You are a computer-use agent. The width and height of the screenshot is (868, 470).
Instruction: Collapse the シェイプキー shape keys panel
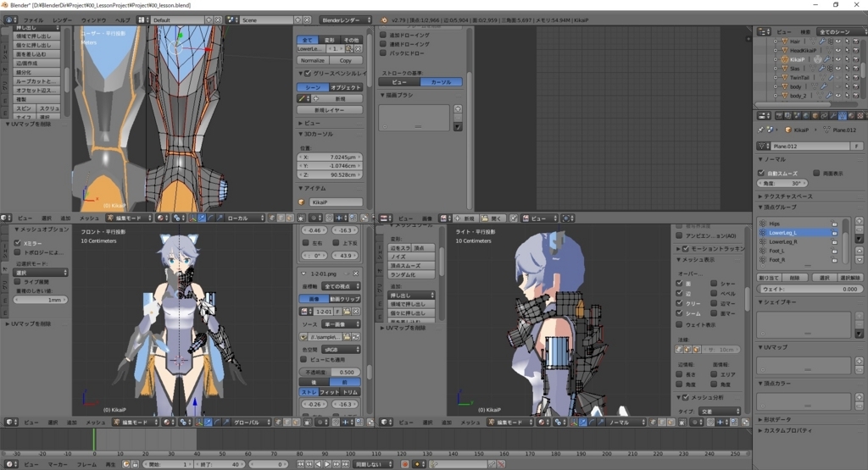tap(778, 302)
